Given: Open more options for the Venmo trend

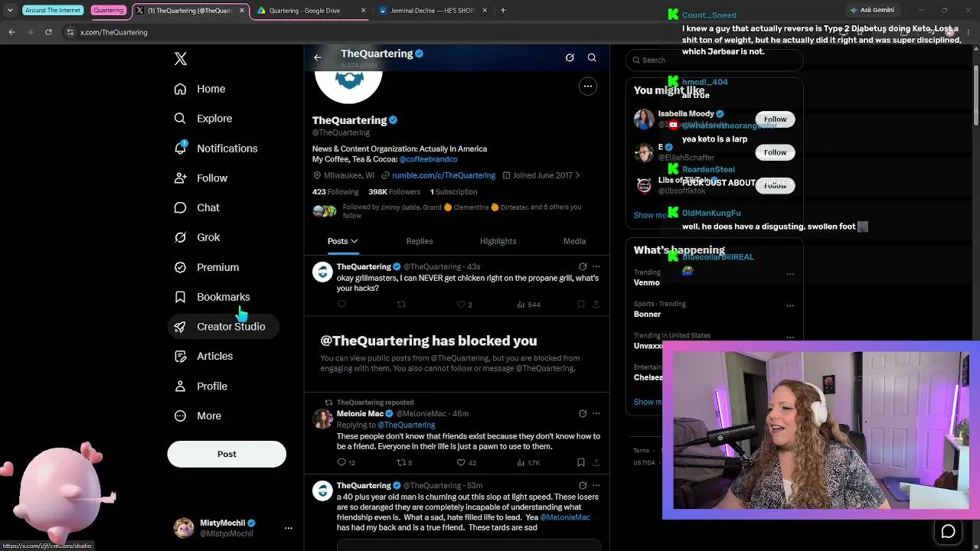Looking at the screenshot, I should click(x=790, y=274).
